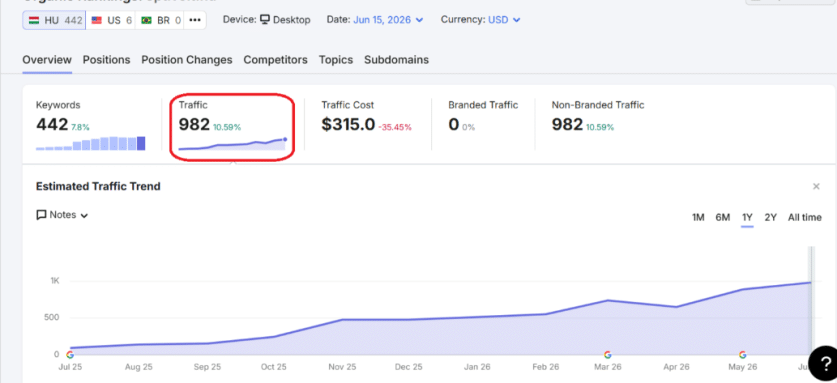The image size is (837, 383).
Task: Click the Brazil flag icon
Action: pos(146,20)
